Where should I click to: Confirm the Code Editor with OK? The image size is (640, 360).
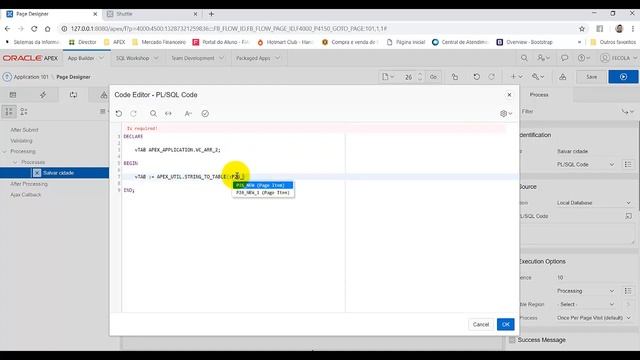pos(505,324)
